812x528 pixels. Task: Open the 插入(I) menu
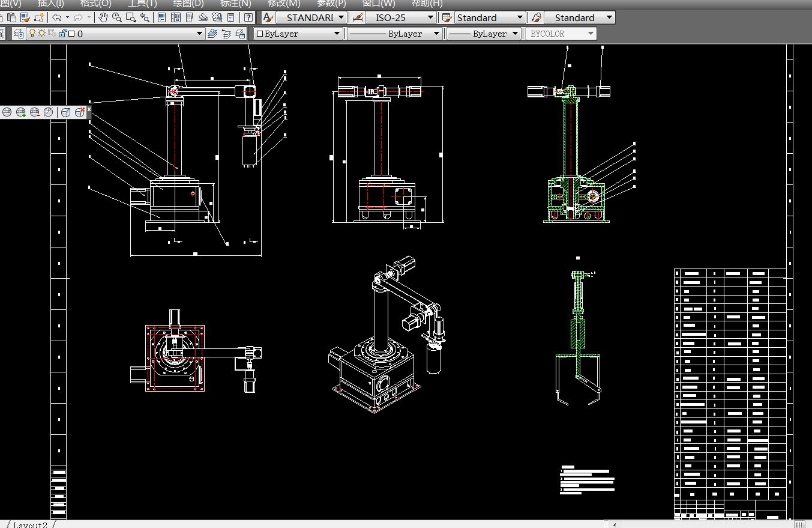pos(50,3)
